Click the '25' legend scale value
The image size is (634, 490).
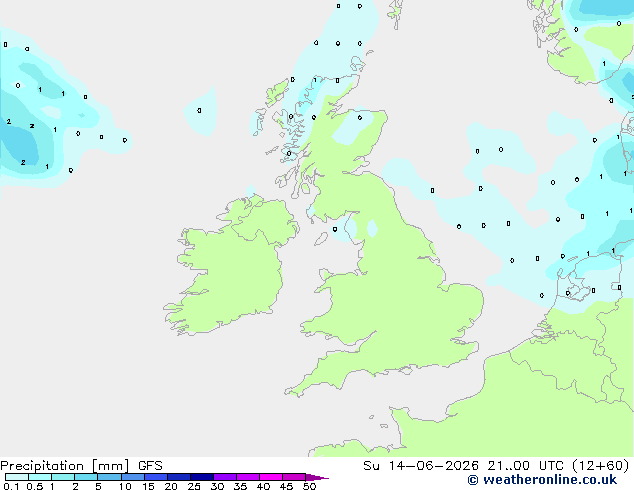click(194, 486)
